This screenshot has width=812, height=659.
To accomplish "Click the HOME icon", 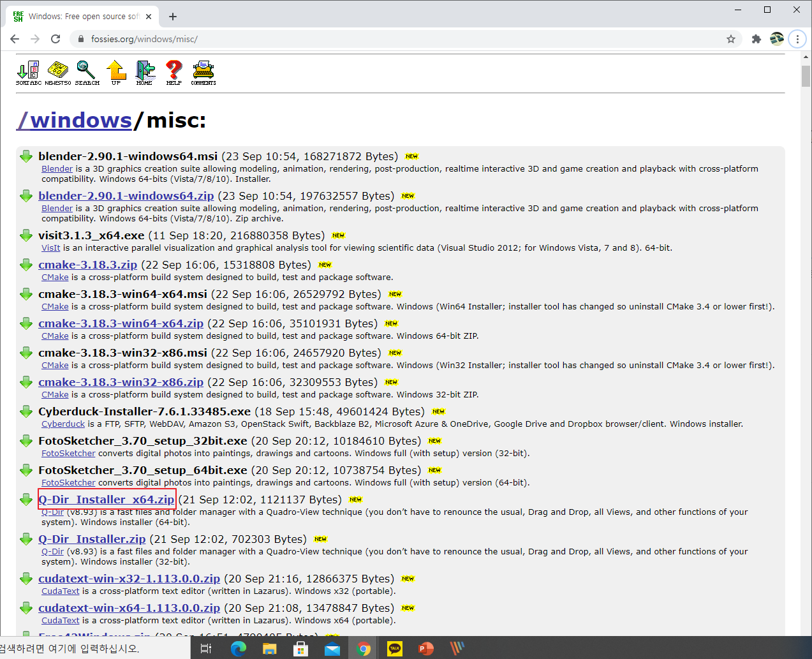I will (145, 73).
